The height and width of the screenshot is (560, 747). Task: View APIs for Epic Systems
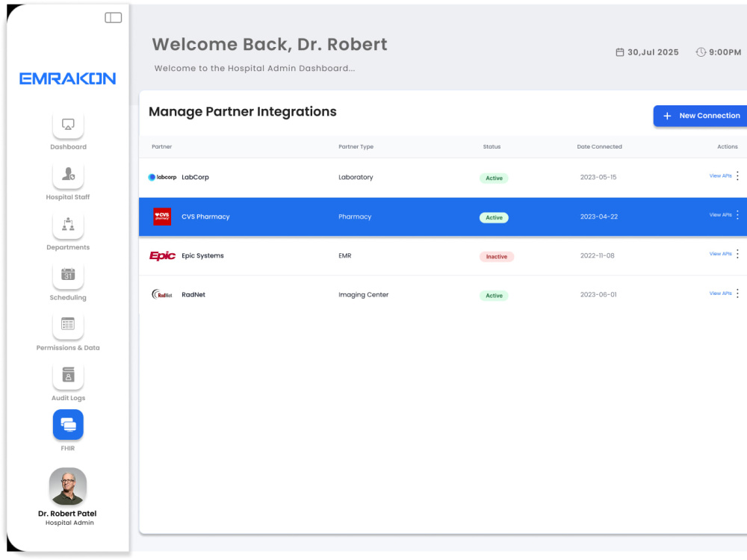click(x=720, y=254)
